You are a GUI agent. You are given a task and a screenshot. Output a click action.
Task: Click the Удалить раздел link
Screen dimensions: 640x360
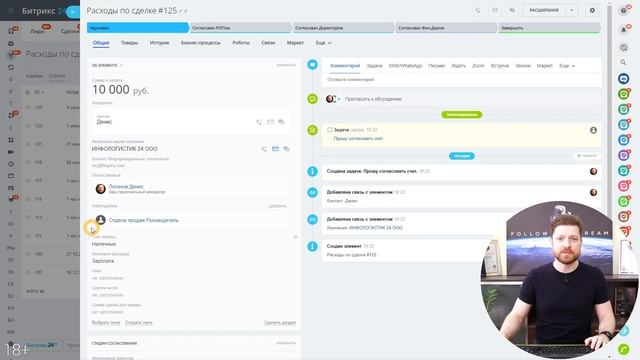pyautogui.click(x=280, y=322)
